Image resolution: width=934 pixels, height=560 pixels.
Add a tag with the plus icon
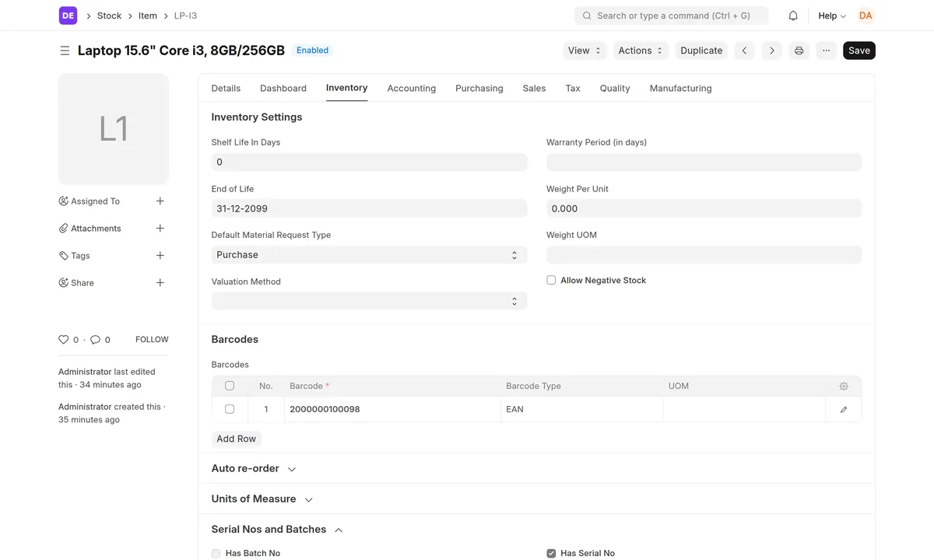160,255
